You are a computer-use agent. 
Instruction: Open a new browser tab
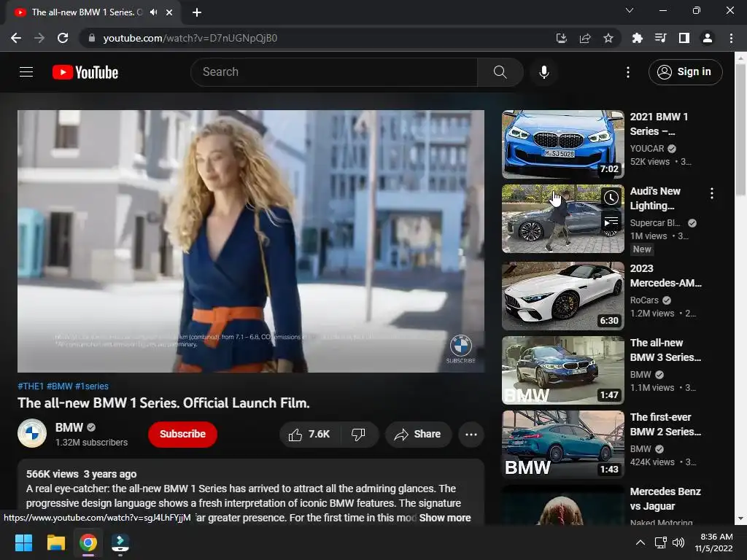(197, 12)
